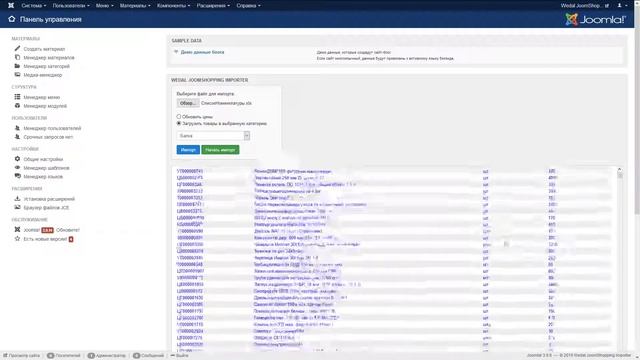This screenshot has width=640, height=360.
Task: Click the Выйти icon in status bar
Action: pyautogui.click(x=173, y=356)
